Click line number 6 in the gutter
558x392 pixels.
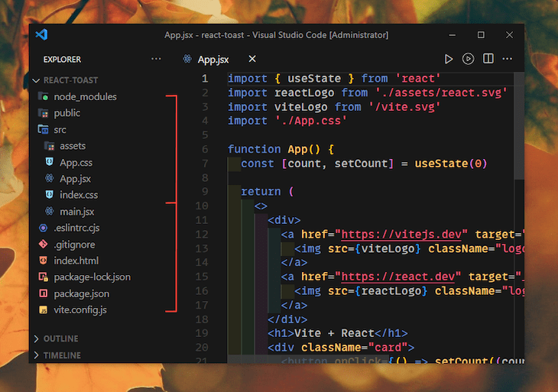(x=205, y=149)
